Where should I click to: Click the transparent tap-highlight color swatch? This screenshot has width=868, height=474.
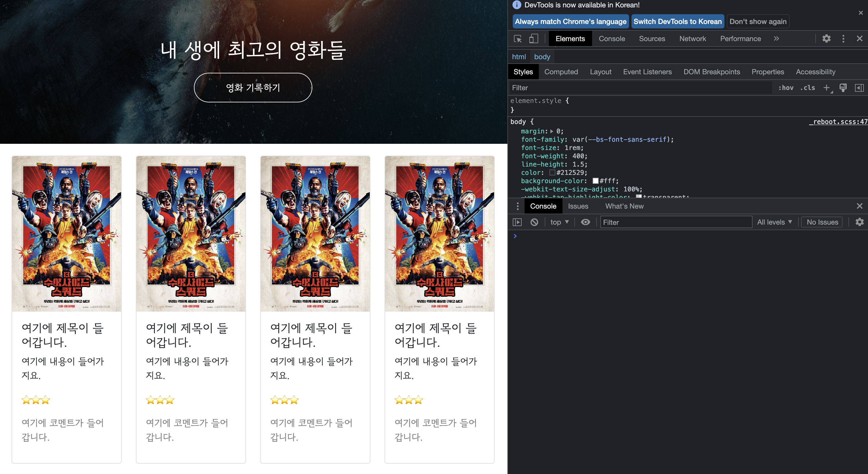(639, 196)
